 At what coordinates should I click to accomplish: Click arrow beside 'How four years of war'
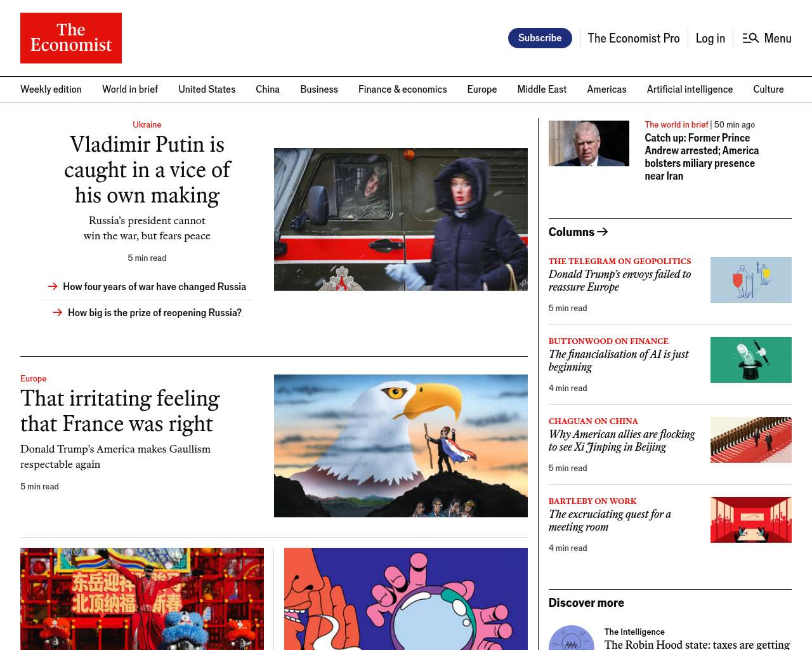click(53, 286)
